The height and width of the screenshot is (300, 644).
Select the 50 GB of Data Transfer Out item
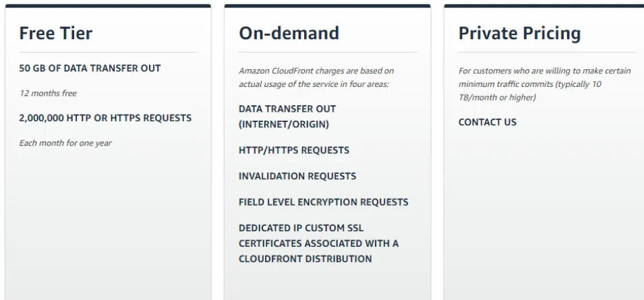pyautogui.click(x=90, y=68)
